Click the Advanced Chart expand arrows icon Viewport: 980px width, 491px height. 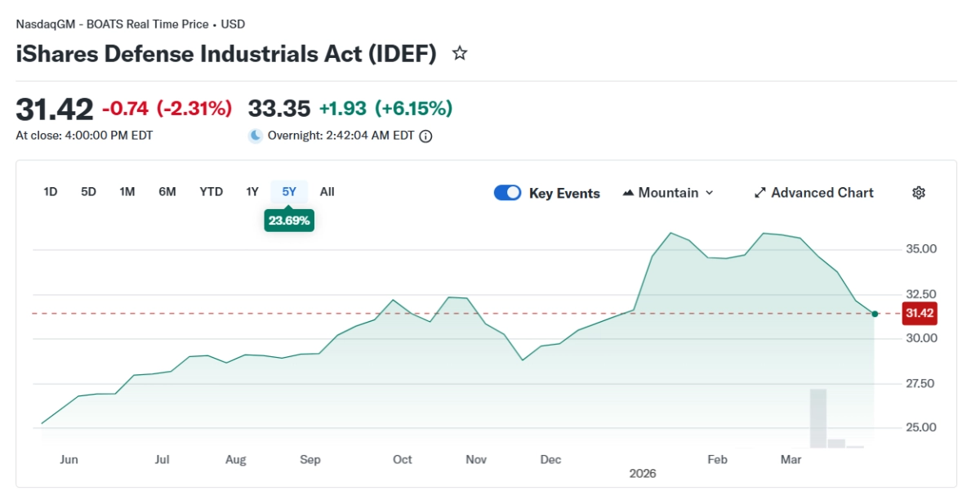(759, 193)
